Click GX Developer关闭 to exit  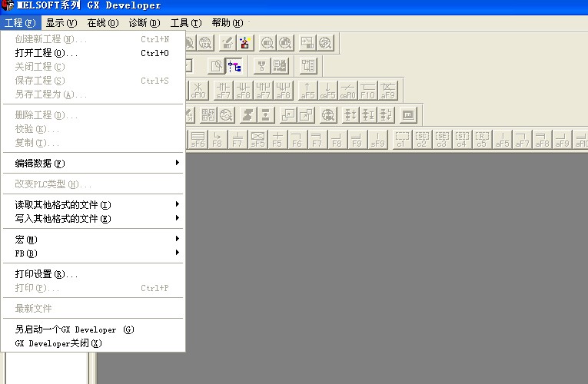point(58,343)
